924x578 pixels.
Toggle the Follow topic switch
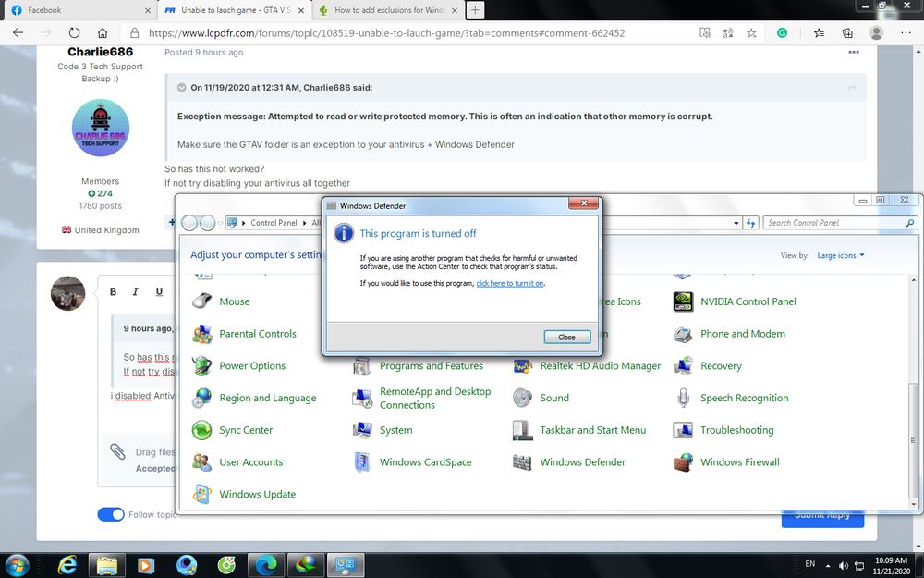[x=111, y=514]
